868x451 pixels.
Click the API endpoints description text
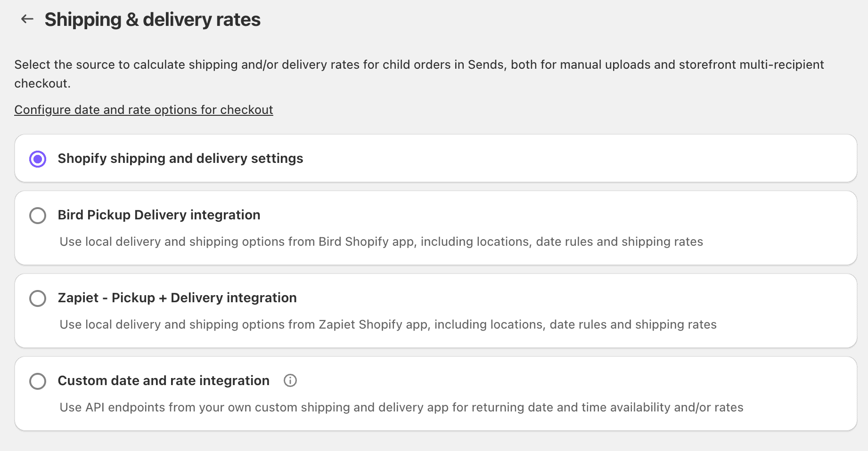(401, 407)
